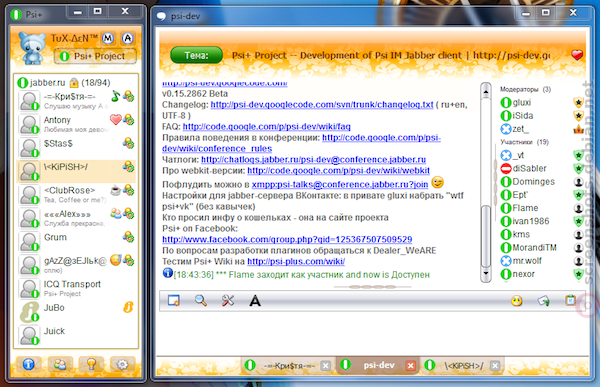The width and height of the screenshot is (600, 387).
Task: Select highlighted contact \<KiPiSH>/
Action: point(77,171)
